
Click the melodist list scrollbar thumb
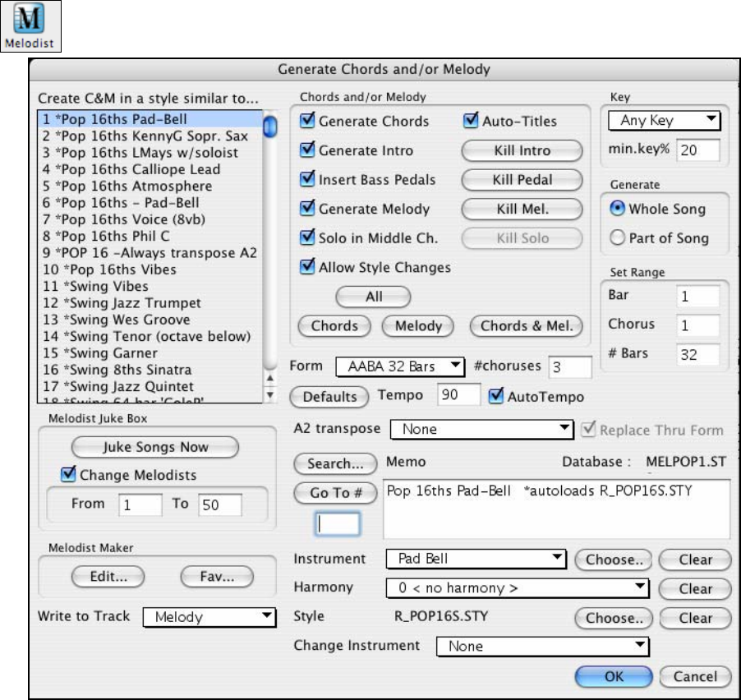pos(269,127)
